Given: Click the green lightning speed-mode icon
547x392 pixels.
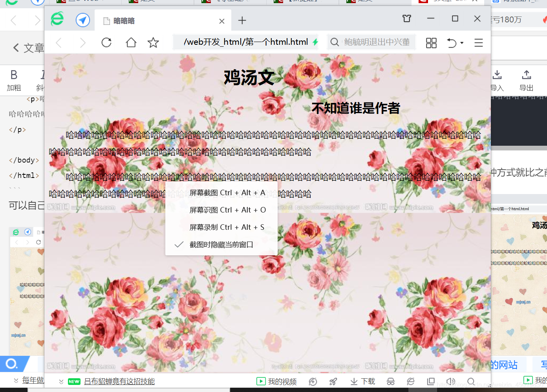Looking at the screenshot, I should (x=315, y=42).
